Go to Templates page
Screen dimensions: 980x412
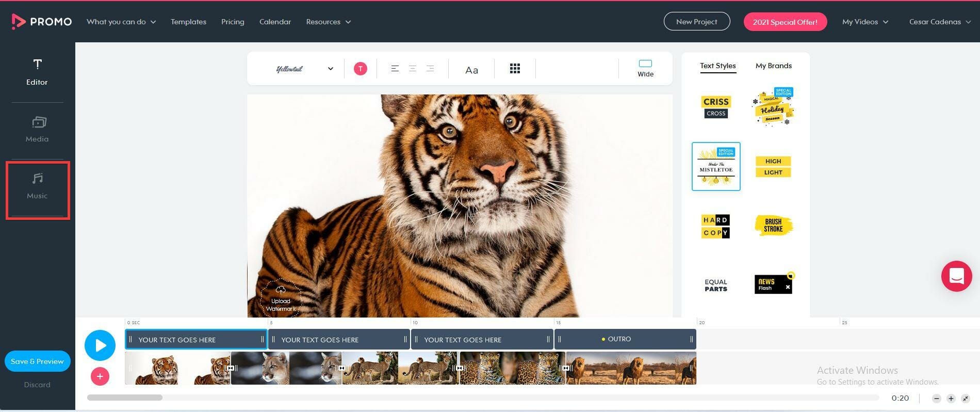pyautogui.click(x=188, y=22)
